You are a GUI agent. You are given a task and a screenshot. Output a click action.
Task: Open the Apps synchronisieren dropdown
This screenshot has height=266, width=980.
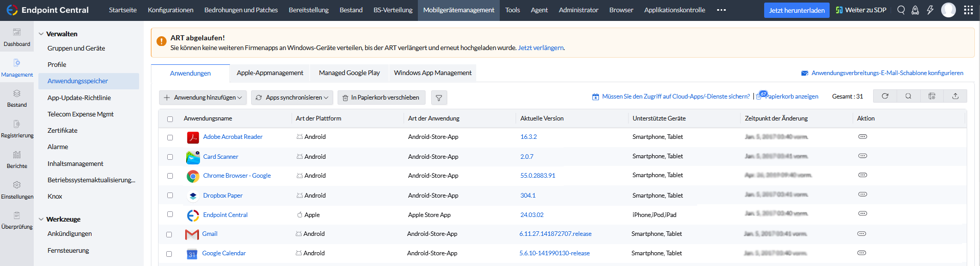292,98
